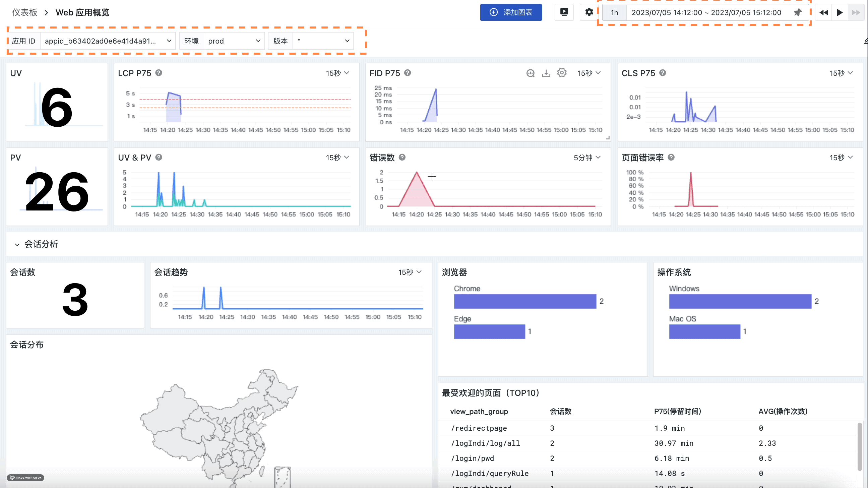Click the AVG(操作次数) column header
868x488 pixels.
point(783,411)
